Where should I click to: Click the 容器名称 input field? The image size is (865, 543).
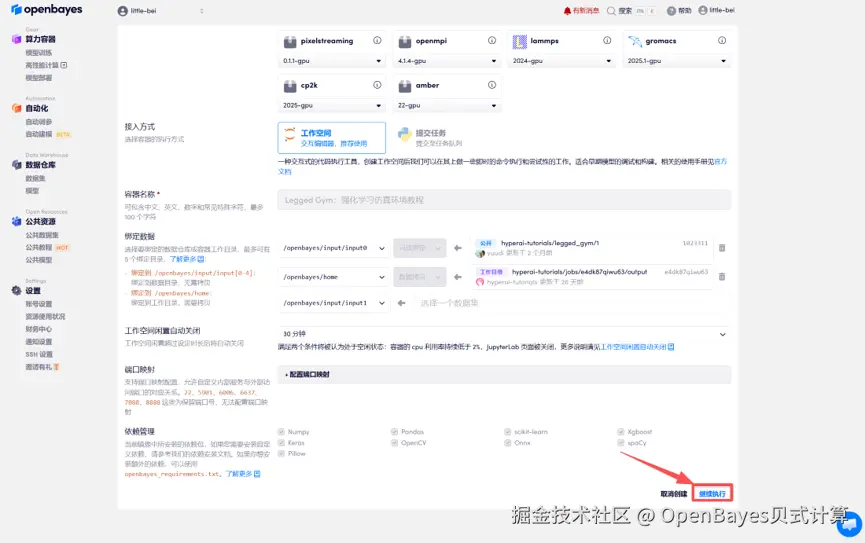pos(504,200)
